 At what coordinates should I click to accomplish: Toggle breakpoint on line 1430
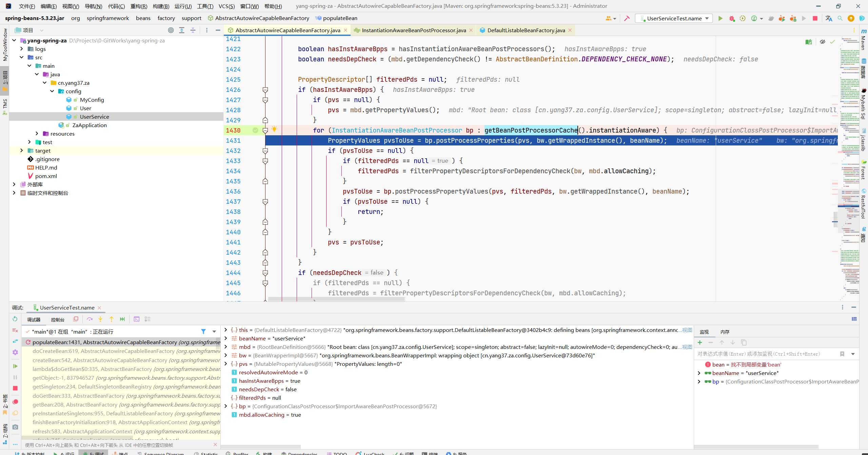tap(257, 130)
